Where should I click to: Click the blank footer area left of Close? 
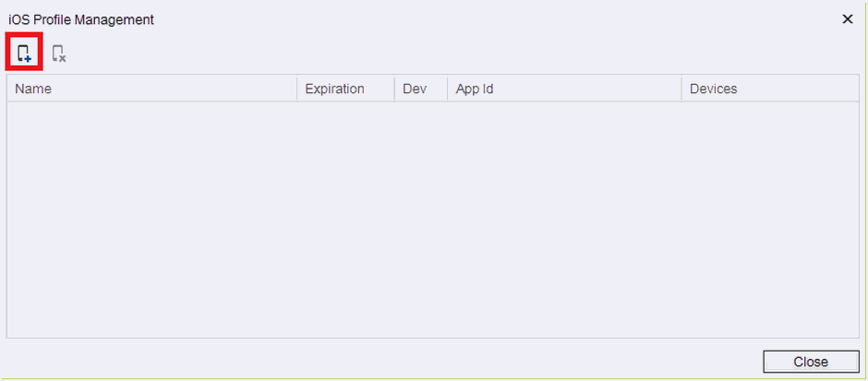pos(369,362)
